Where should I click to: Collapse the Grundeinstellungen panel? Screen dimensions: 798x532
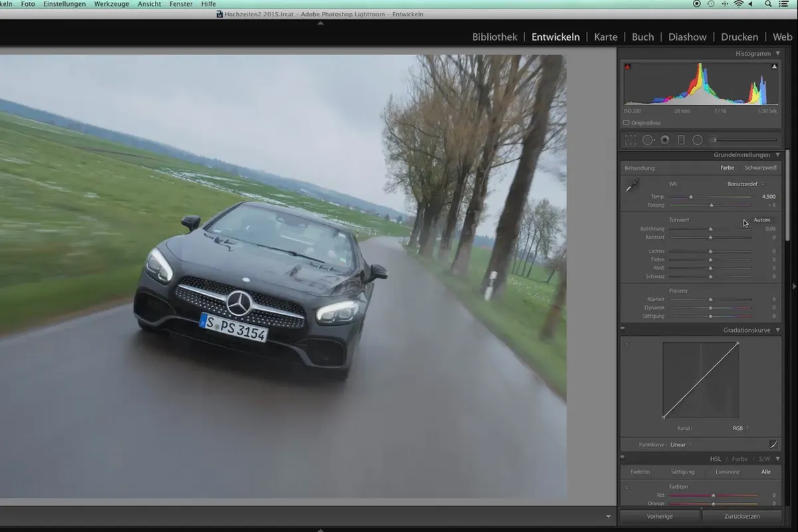[778, 155]
